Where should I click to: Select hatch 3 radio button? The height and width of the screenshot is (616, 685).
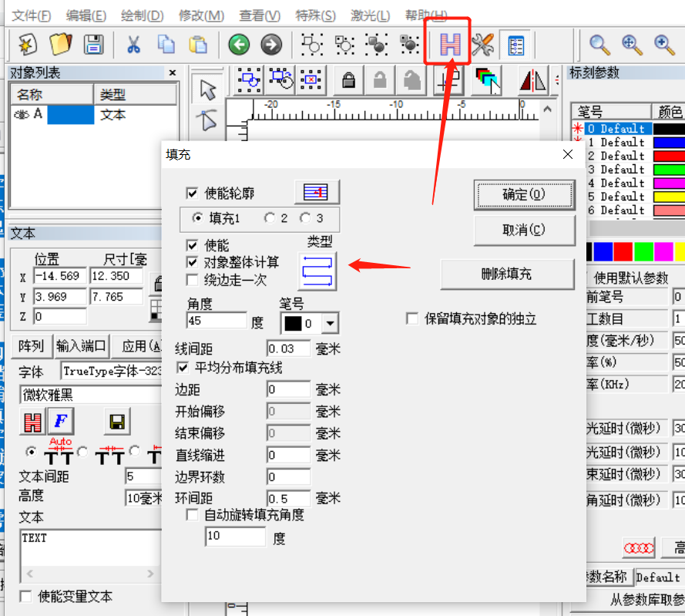tap(305, 217)
